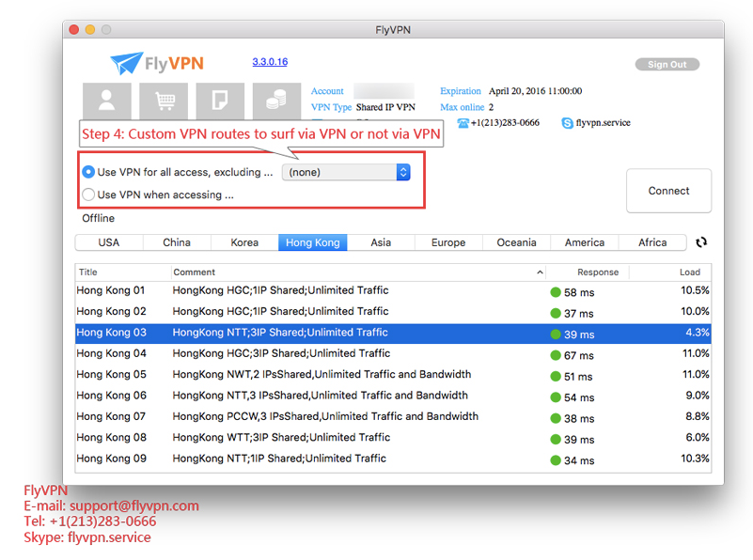
Task: Click the 54 ms response value
Action: (579, 397)
